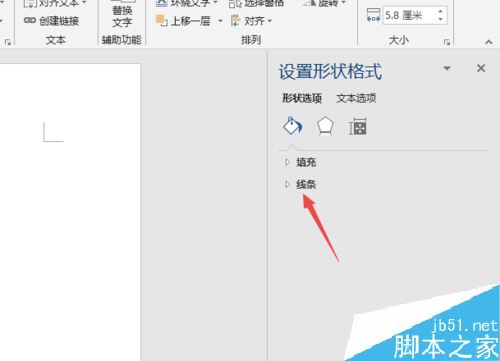Increase width with stepper up arrow
This screenshot has height=361, width=500.
441,11
